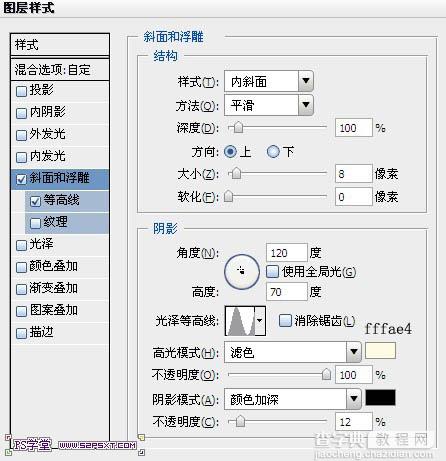Enable 消除锯齿 anti-aliased checkbox
Viewport: 446px width, 461px height.
[x=285, y=321]
